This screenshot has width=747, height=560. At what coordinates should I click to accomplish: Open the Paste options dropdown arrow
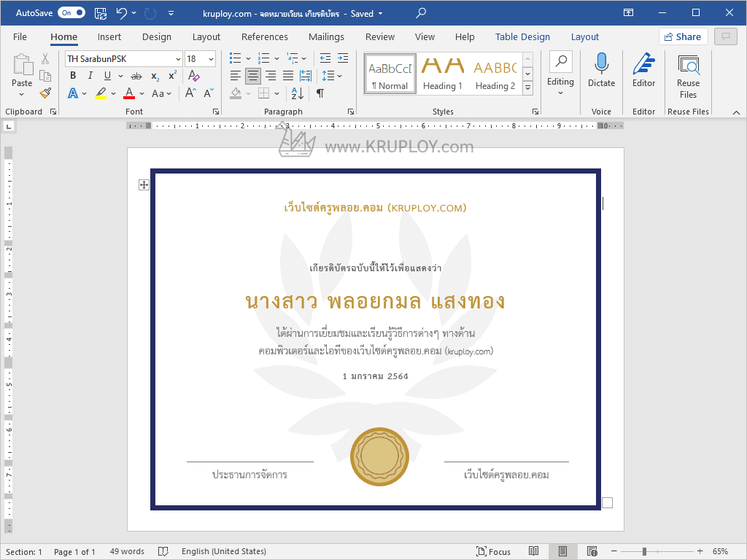[x=22, y=94]
